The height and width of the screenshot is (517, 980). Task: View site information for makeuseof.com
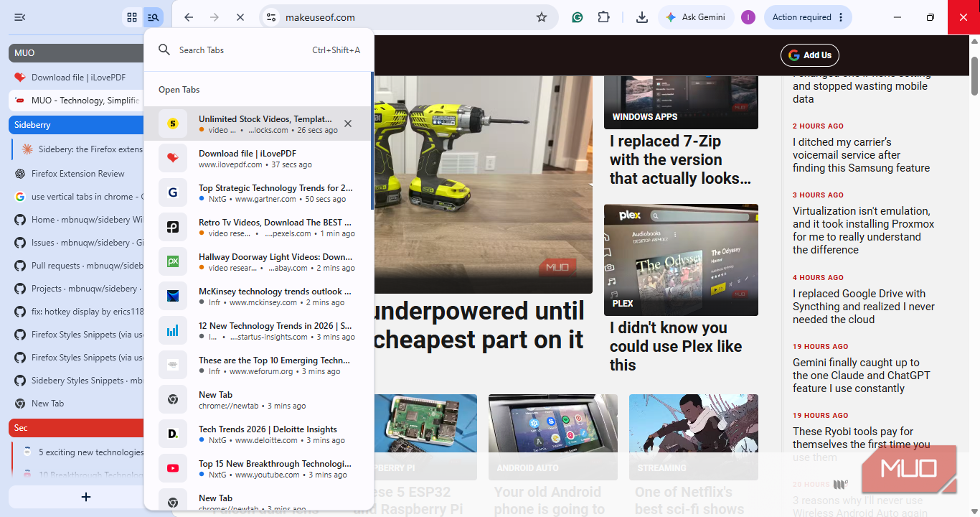[270, 17]
